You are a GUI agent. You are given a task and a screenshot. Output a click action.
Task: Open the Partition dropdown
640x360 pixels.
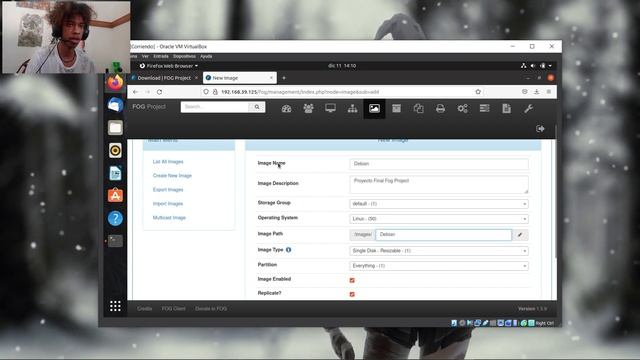tap(439, 266)
